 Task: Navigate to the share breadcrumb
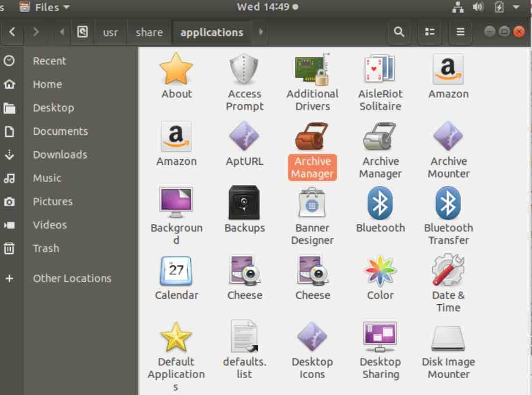point(149,32)
